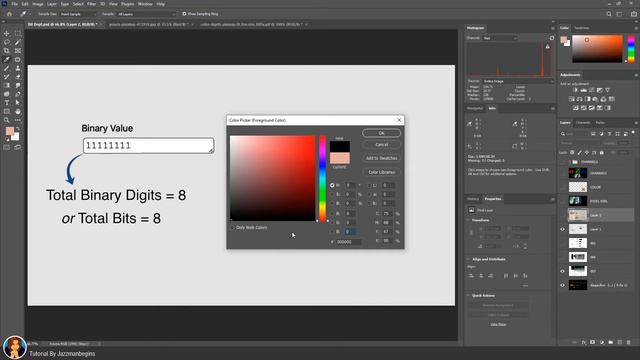Switch to the History tab
Image resolution: width=640 pixels, height=360 pixels.
tap(473, 199)
